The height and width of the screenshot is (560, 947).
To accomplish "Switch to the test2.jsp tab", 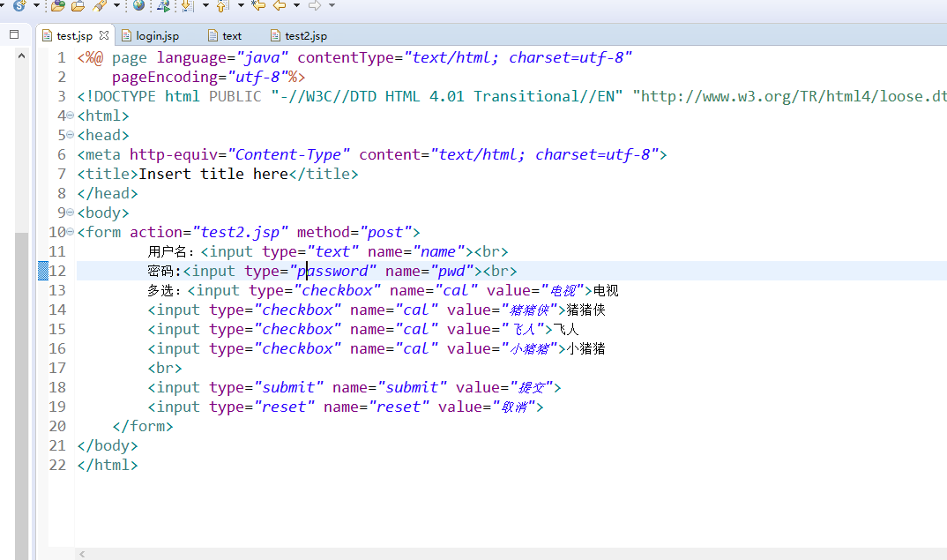I will coord(306,36).
